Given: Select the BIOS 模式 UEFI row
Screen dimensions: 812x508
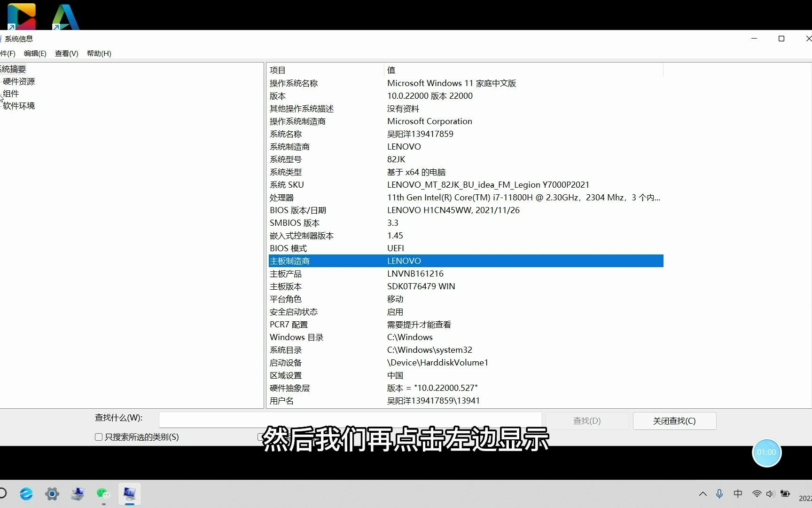Looking at the screenshot, I should pos(466,248).
